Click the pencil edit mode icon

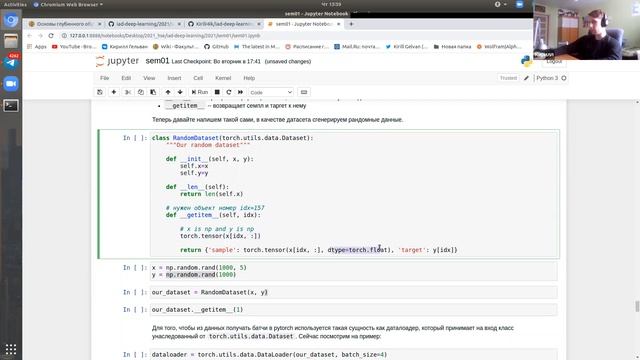[x=527, y=78]
